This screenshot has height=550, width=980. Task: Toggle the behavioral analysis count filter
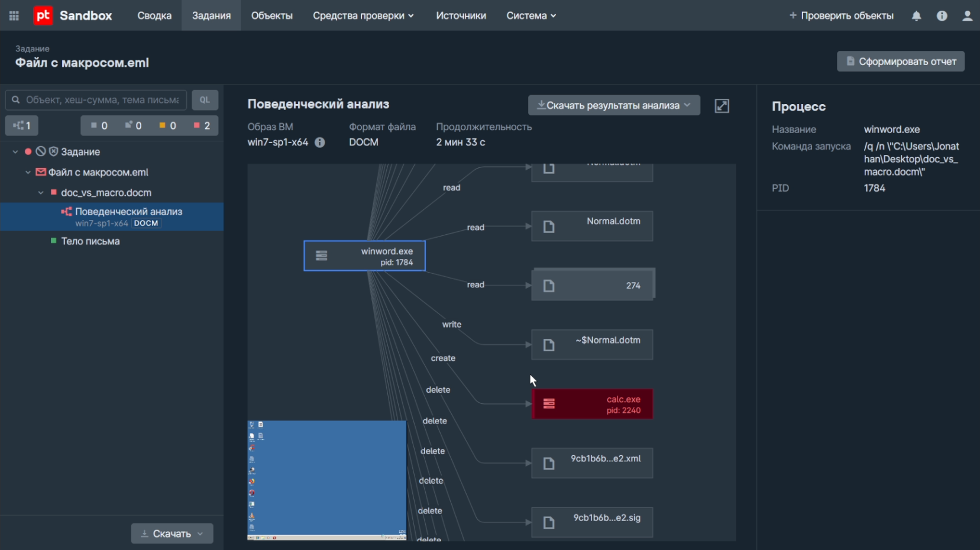click(22, 126)
